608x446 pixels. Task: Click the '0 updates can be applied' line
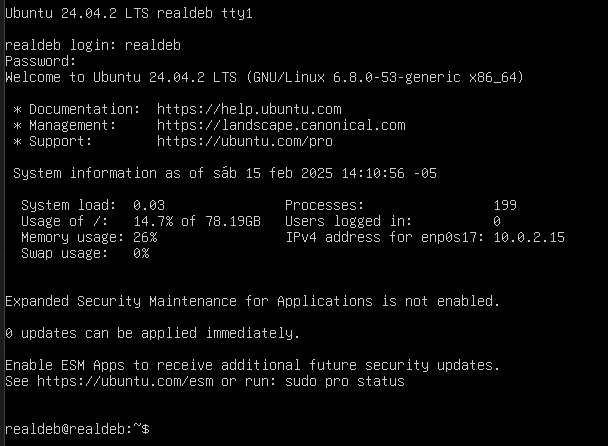tap(152, 334)
